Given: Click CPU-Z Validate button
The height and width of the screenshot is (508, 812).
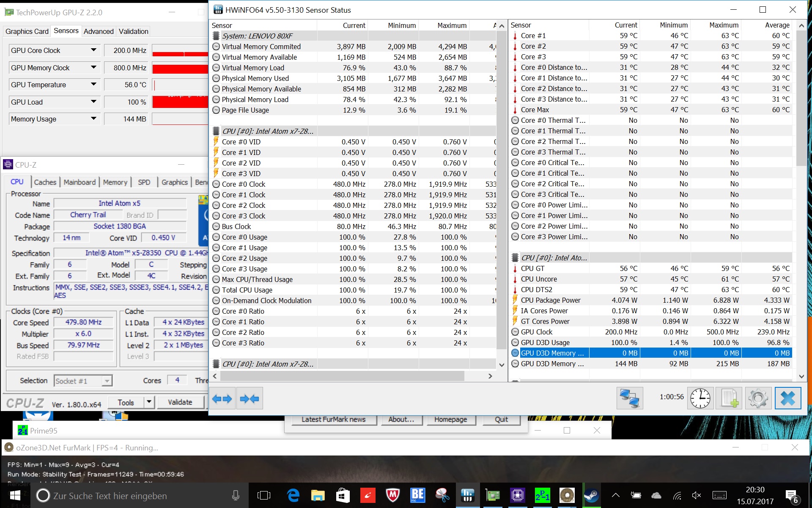Looking at the screenshot, I should click(x=180, y=402).
